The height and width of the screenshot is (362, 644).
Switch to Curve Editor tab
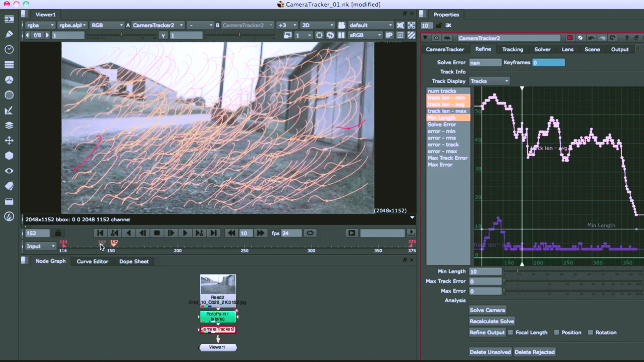pos(92,261)
